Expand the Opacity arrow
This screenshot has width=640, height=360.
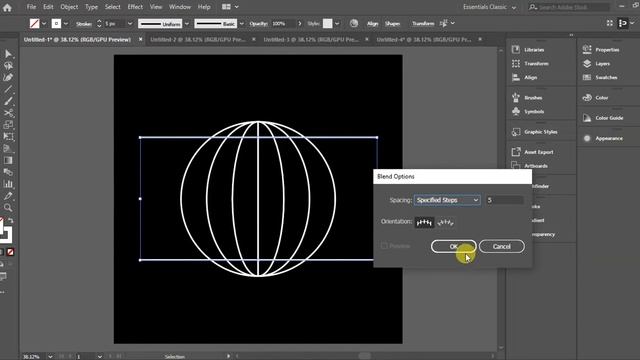pos(300,24)
